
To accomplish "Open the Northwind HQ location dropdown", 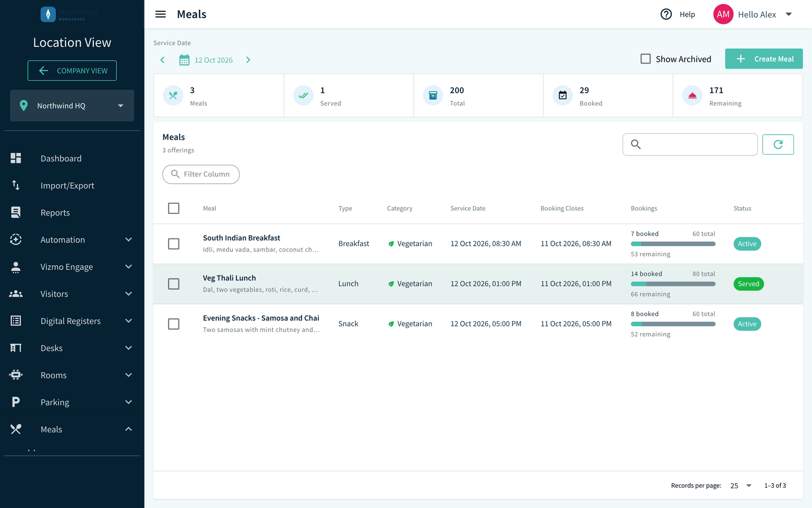I will pos(72,106).
